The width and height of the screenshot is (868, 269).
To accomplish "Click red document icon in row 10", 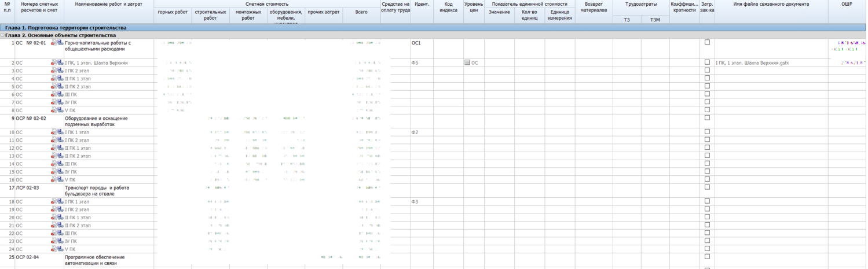I will coord(54,132).
